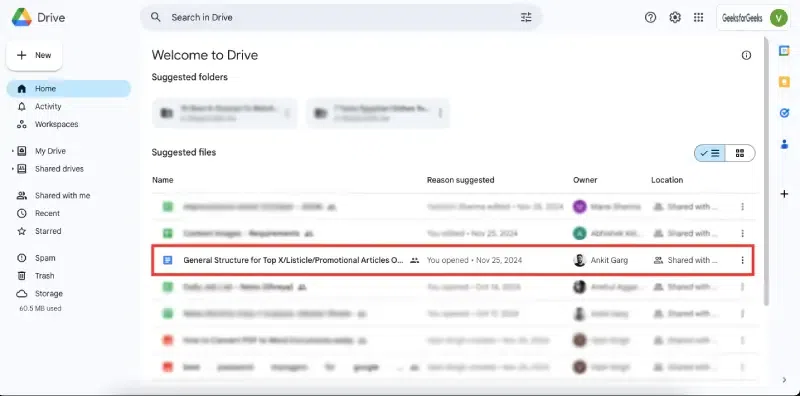
Task: Open the Help question mark icon
Action: tap(650, 17)
